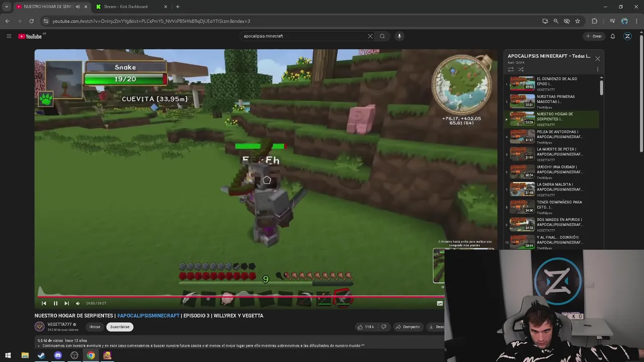Open the YouTube hamburger guide menu

pos(9,36)
